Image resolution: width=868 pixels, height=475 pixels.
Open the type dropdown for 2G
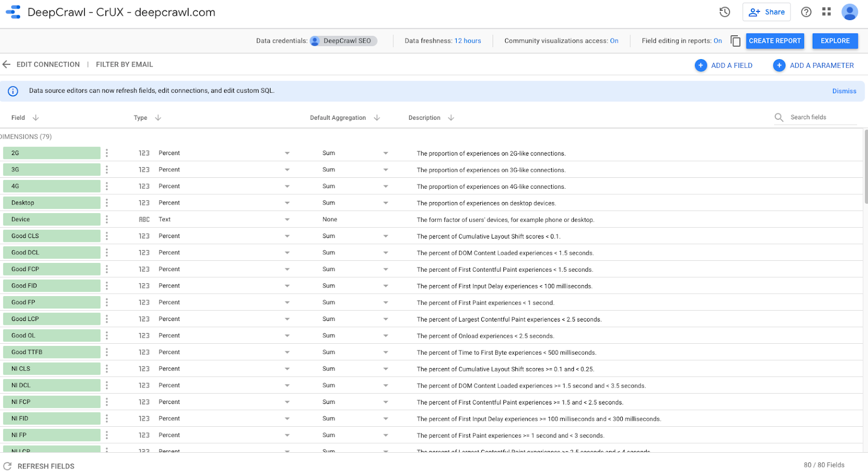click(287, 153)
